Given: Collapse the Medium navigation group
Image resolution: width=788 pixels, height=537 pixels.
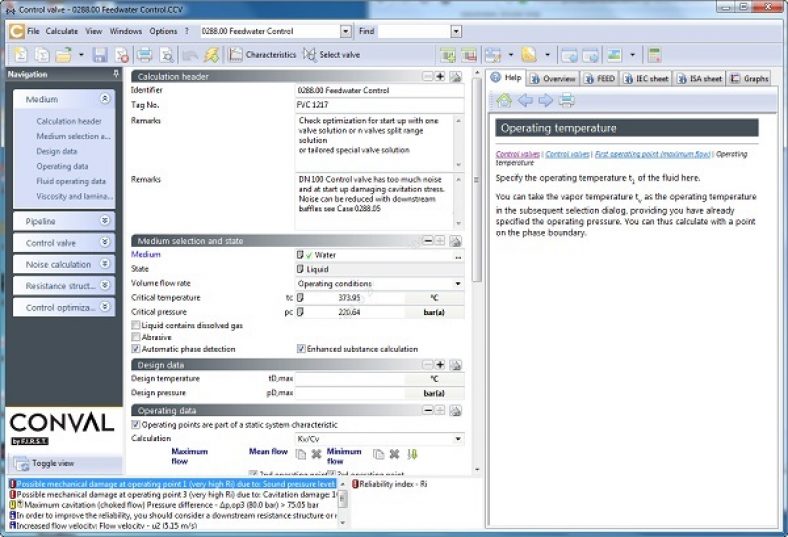Looking at the screenshot, I should 105,99.
